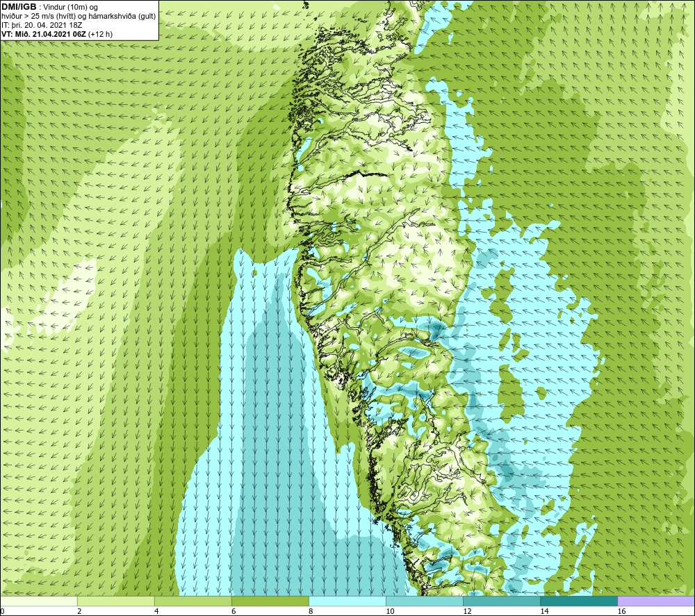Click the legend label '2'
This screenshot has height=616, width=695.
pyautogui.click(x=79, y=611)
